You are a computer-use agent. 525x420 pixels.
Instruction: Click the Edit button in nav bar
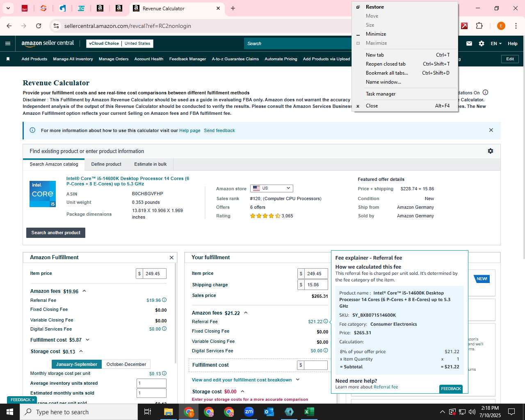(510, 59)
